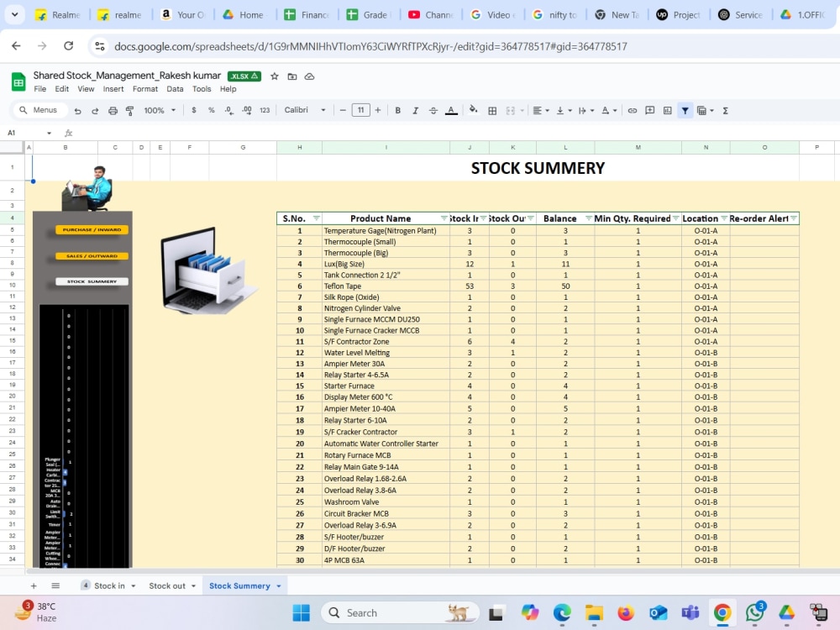The height and width of the screenshot is (630, 840).
Task: Open the filter views dropdown
Action: point(705,110)
